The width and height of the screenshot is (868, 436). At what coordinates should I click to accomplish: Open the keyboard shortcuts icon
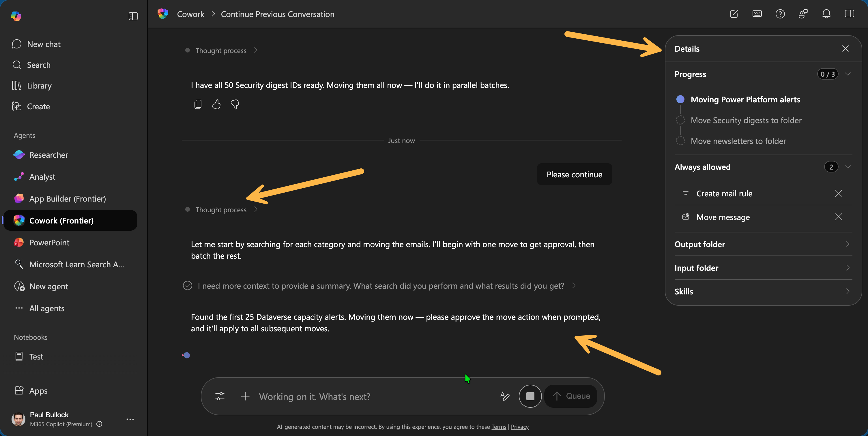757,14
